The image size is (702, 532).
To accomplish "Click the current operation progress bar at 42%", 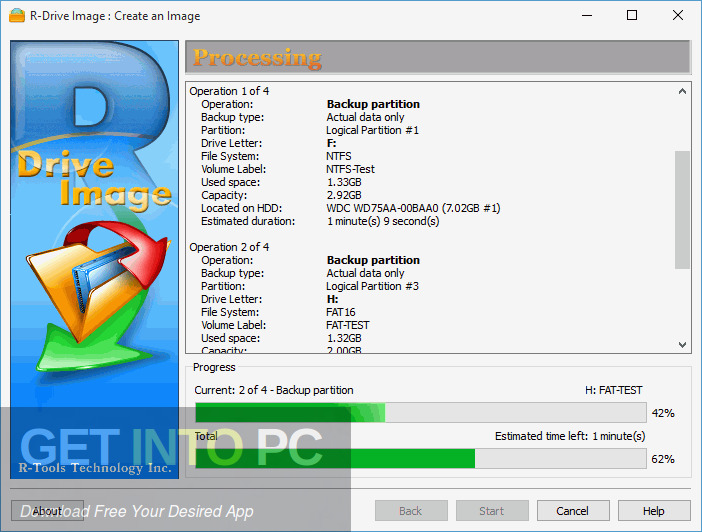I will 421,412.
